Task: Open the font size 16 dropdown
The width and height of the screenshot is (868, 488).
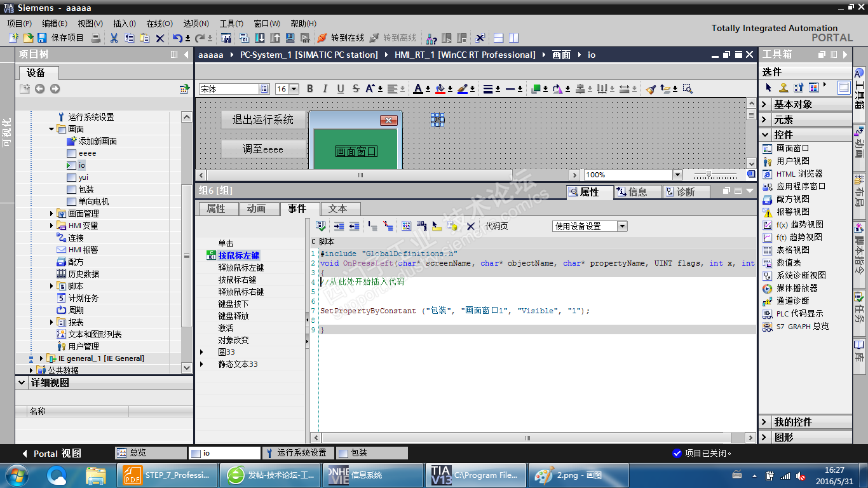Action: click(294, 89)
